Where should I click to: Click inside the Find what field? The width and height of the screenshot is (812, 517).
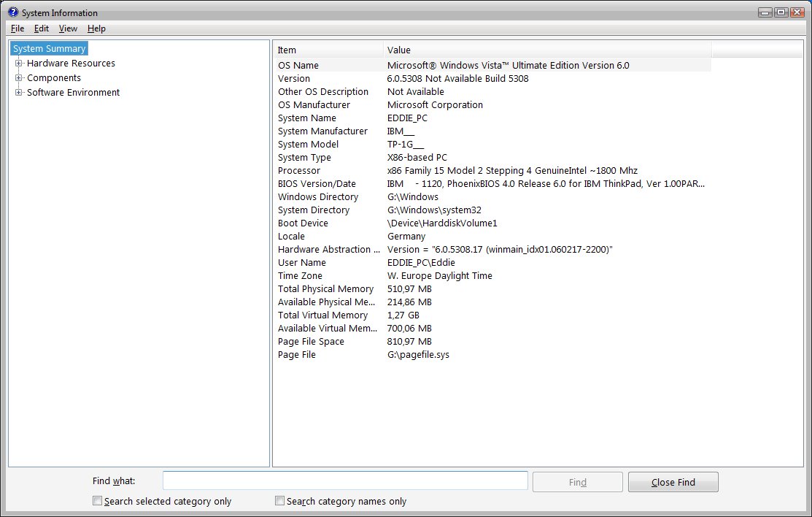(345, 480)
